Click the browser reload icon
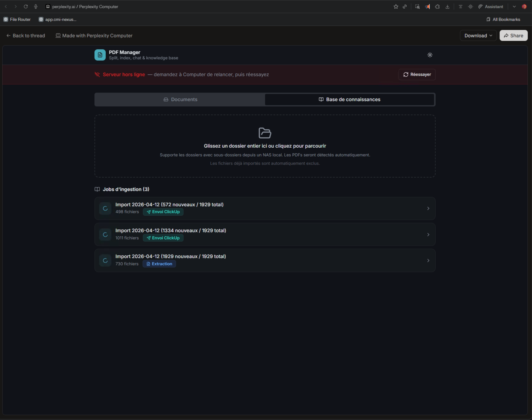This screenshot has width=532, height=420. 26,6
